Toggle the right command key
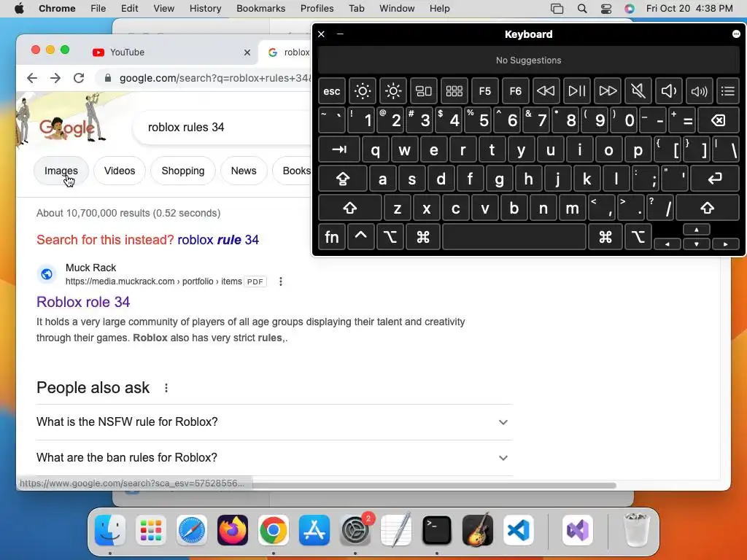The height and width of the screenshot is (560, 747). (605, 237)
